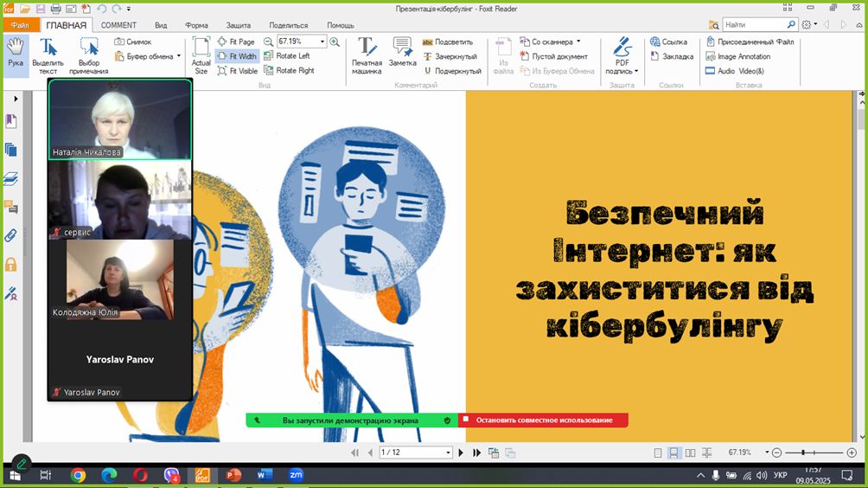Click the zoom in magnifier icon
This screenshot has height=488, width=868.
336,42
